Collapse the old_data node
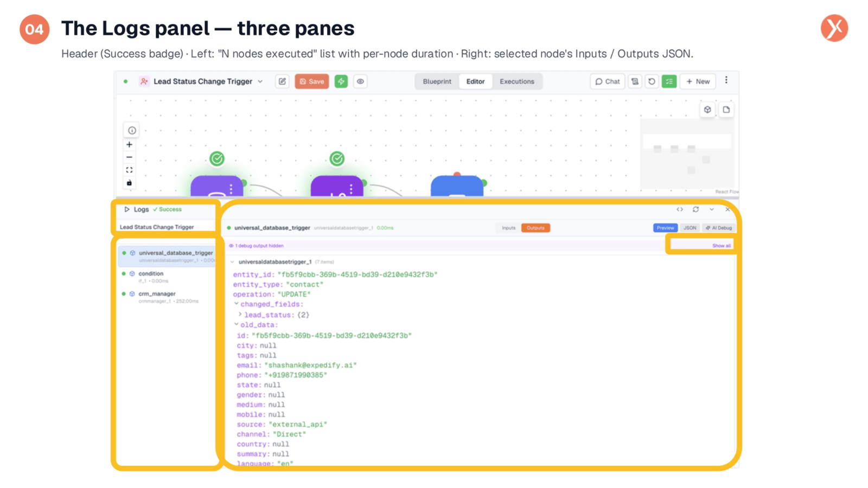 coord(237,325)
